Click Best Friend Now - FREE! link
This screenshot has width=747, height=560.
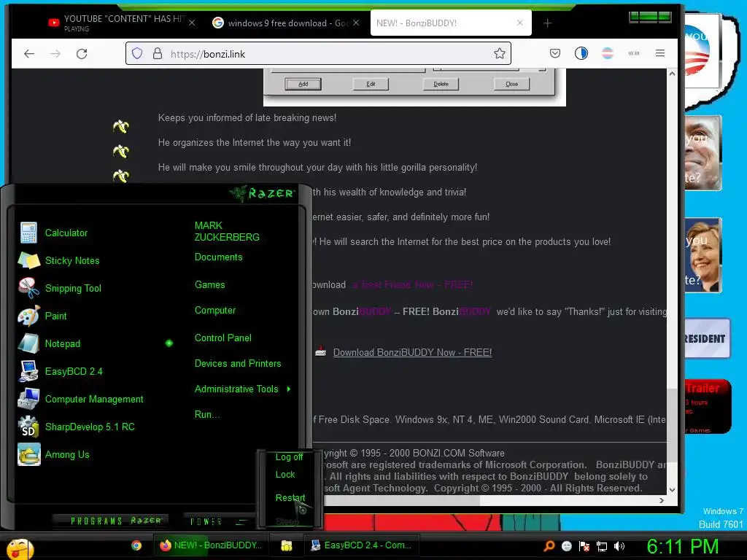click(413, 285)
